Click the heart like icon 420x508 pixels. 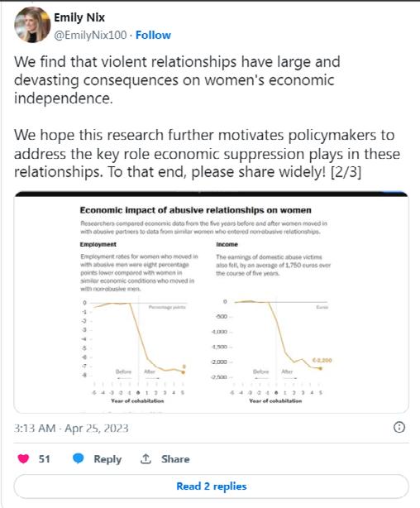point(23,458)
